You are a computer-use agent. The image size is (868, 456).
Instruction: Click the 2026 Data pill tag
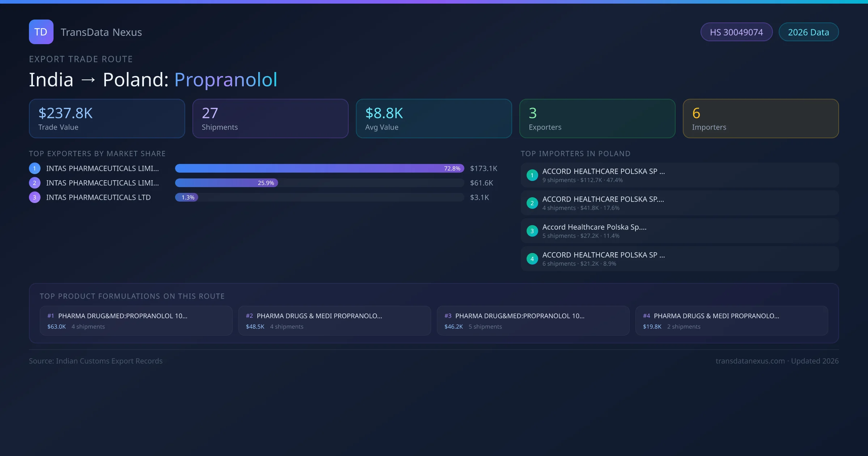pyautogui.click(x=808, y=32)
